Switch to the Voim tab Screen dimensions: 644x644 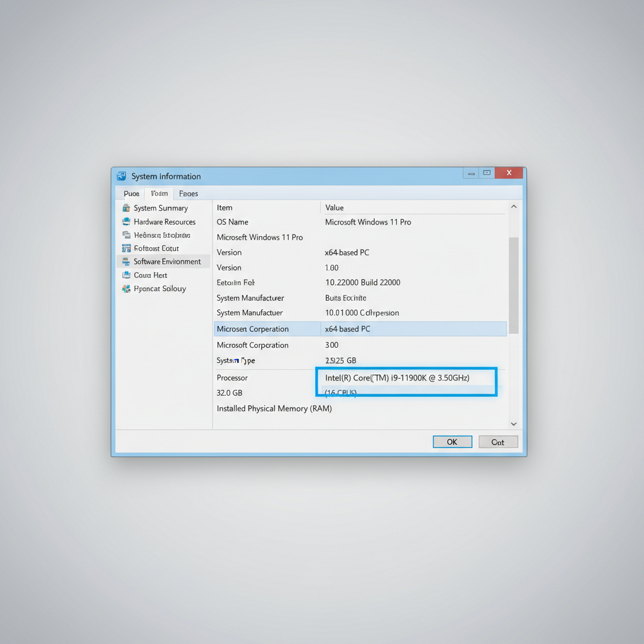coord(158,194)
